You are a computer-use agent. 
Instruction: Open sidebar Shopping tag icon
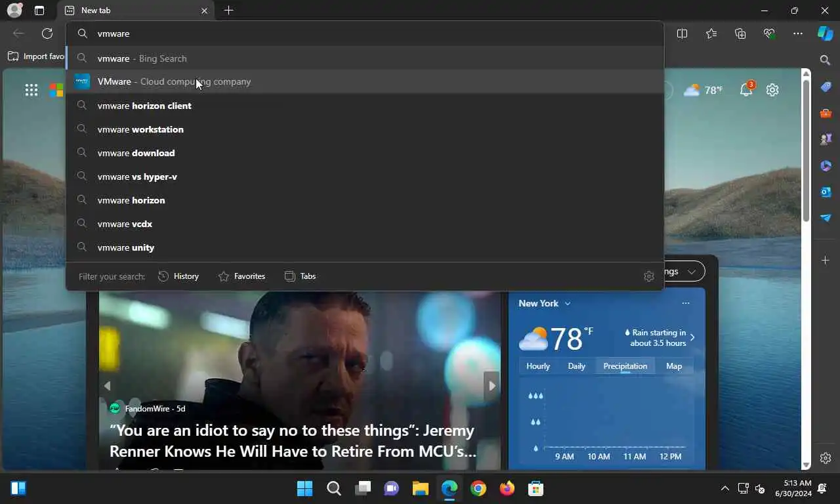tap(826, 87)
